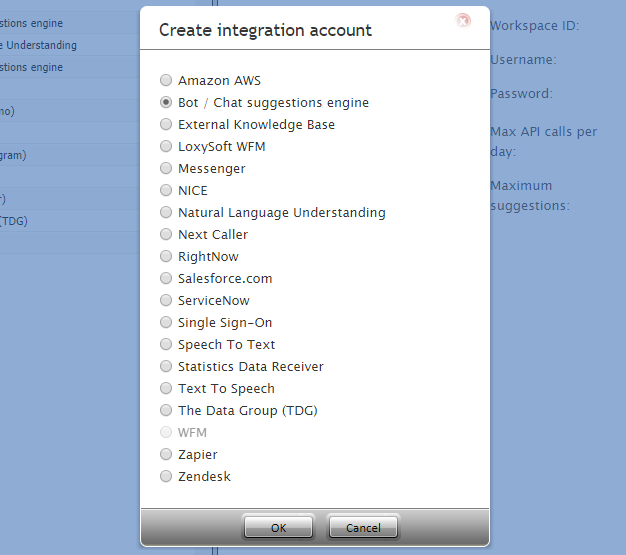Click the Workspace ID label in background
626x555 pixels.
535,26
